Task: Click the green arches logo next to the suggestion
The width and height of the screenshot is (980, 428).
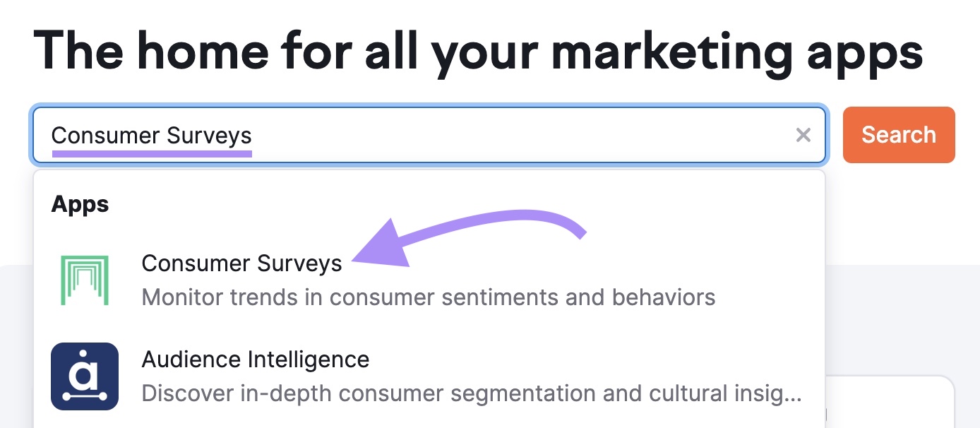Action: [x=85, y=280]
